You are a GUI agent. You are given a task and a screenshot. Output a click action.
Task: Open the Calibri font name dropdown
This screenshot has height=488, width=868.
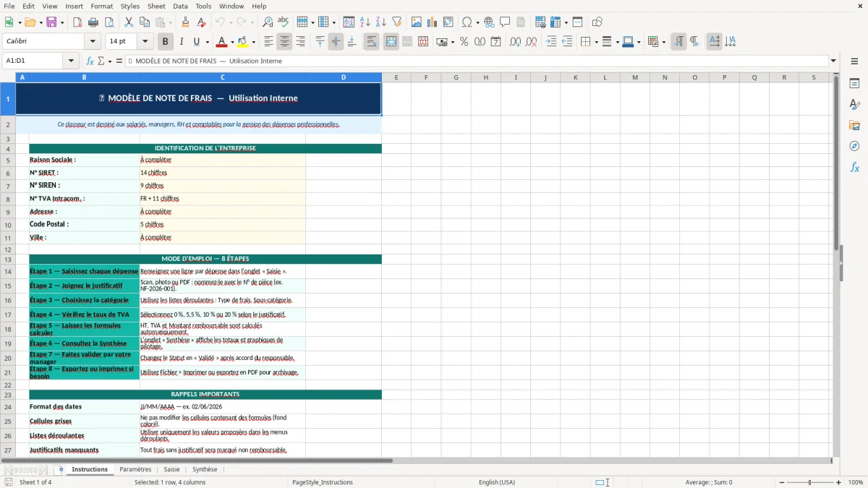click(93, 42)
